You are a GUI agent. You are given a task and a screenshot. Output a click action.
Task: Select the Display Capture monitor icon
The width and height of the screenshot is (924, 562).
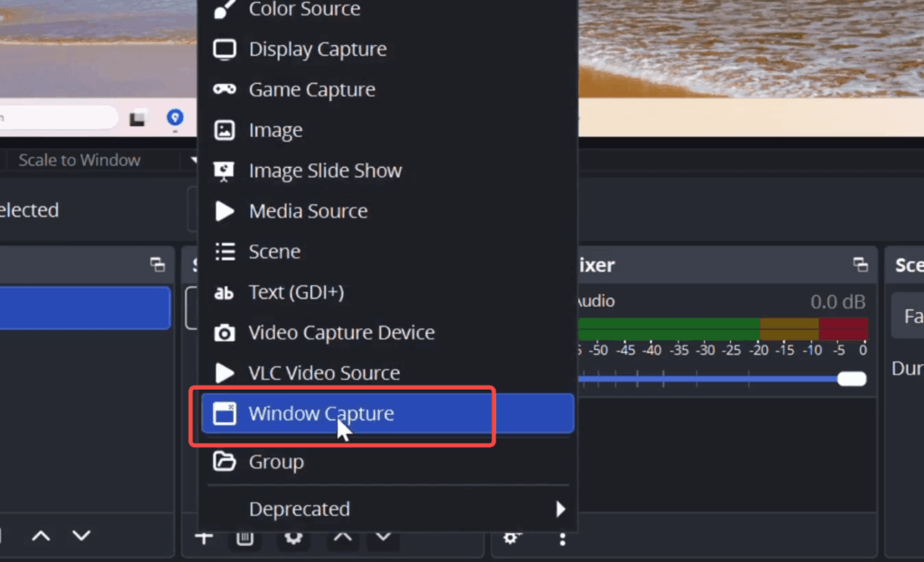[224, 50]
